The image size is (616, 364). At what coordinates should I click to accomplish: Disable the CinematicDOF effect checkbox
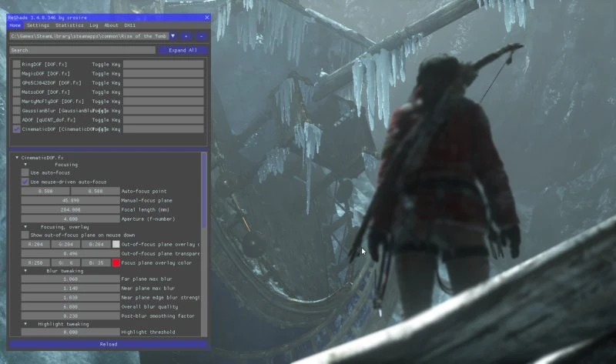click(x=16, y=129)
